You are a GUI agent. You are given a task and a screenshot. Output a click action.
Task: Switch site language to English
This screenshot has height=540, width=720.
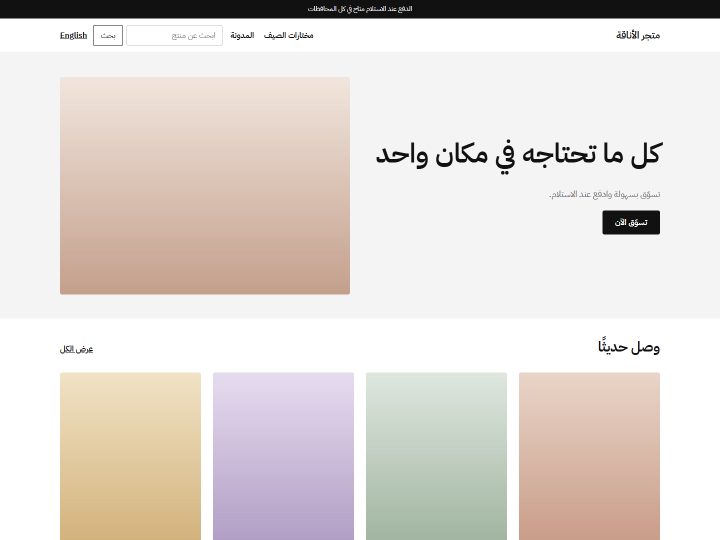pos(73,35)
